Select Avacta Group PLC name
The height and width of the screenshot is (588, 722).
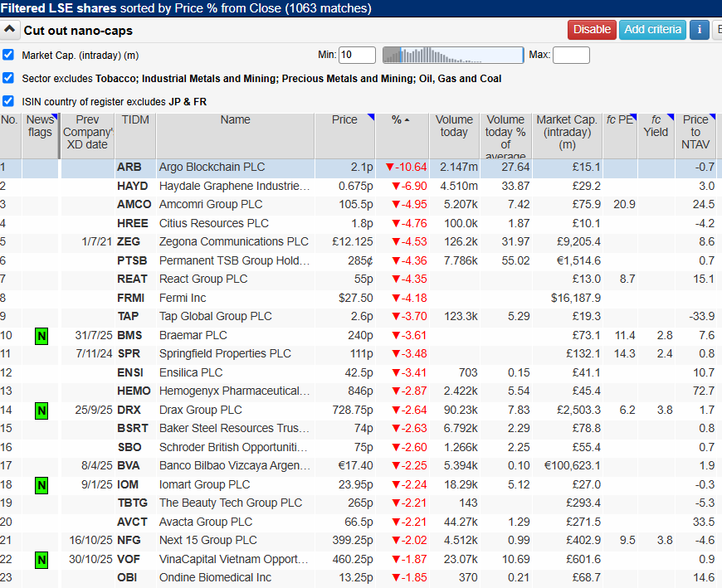point(205,522)
